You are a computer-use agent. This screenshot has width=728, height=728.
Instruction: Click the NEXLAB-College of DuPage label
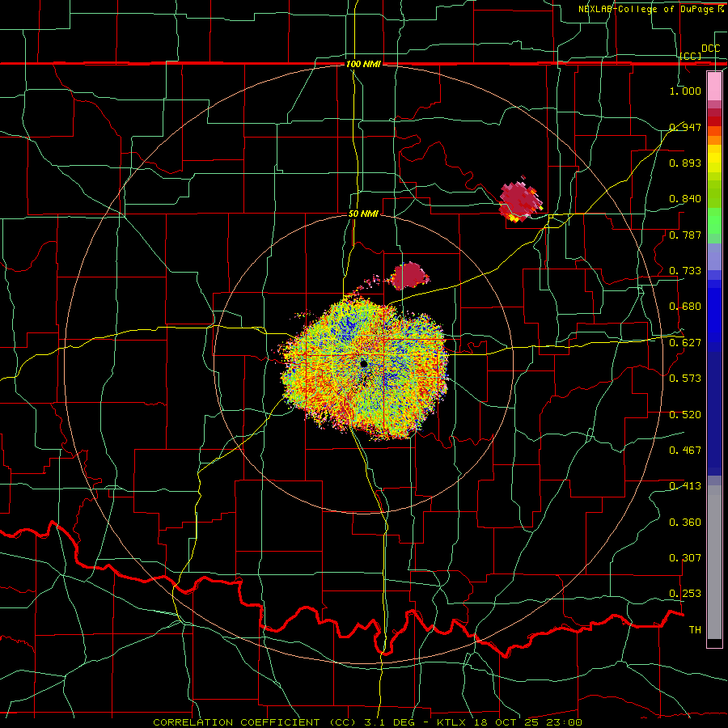coord(648,9)
